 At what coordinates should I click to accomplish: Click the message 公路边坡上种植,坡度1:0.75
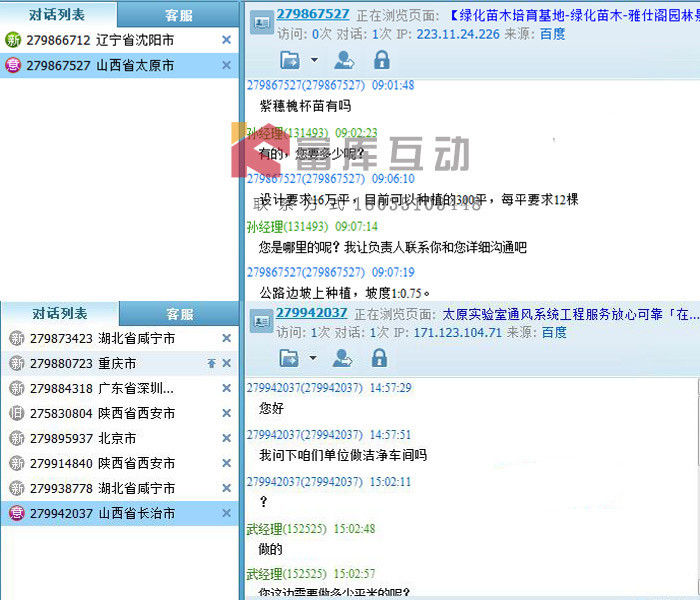coord(345,293)
